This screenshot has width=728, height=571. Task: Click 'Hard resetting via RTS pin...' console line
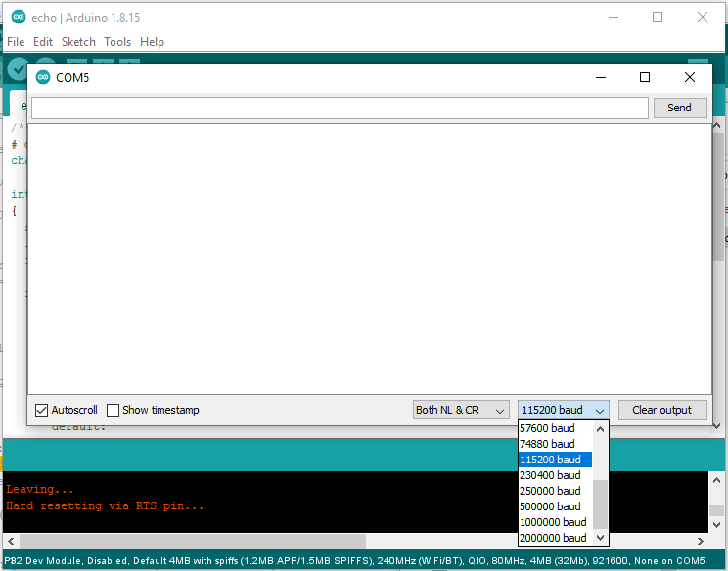pos(105,505)
